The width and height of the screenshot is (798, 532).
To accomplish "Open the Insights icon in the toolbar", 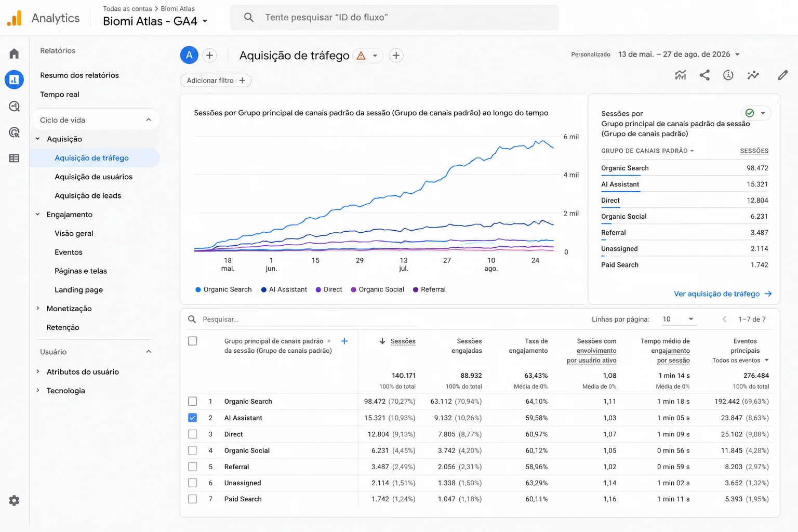I will pyautogui.click(x=728, y=75).
